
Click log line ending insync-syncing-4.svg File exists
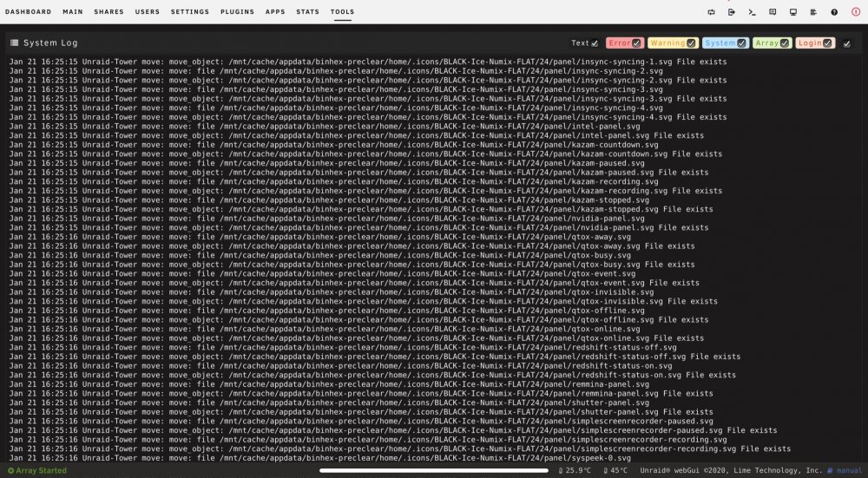click(367, 117)
